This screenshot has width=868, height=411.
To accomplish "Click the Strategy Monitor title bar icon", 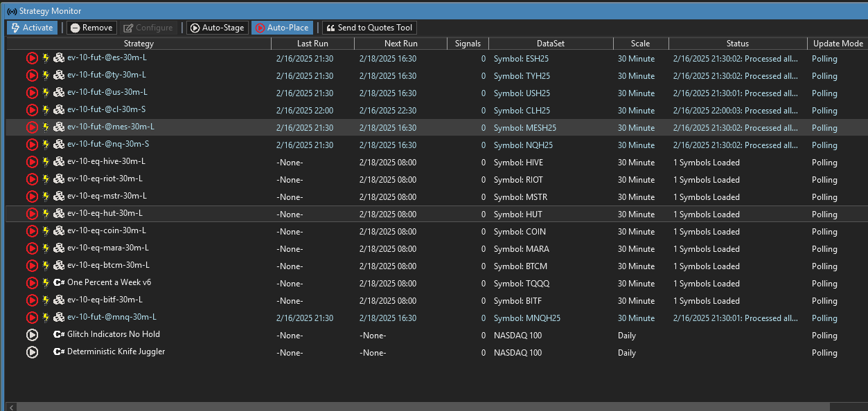I will click(x=12, y=11).
